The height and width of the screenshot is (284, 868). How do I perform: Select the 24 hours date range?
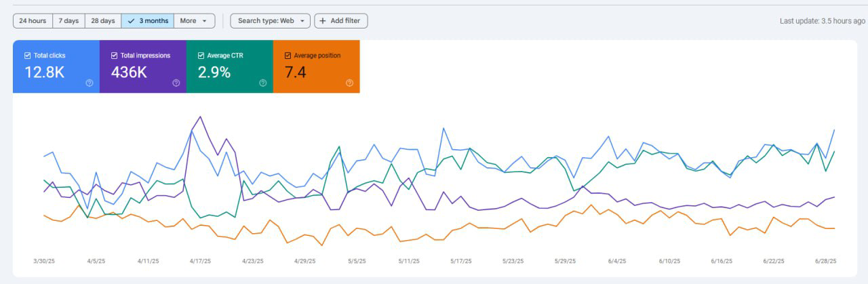coord(33,21)
